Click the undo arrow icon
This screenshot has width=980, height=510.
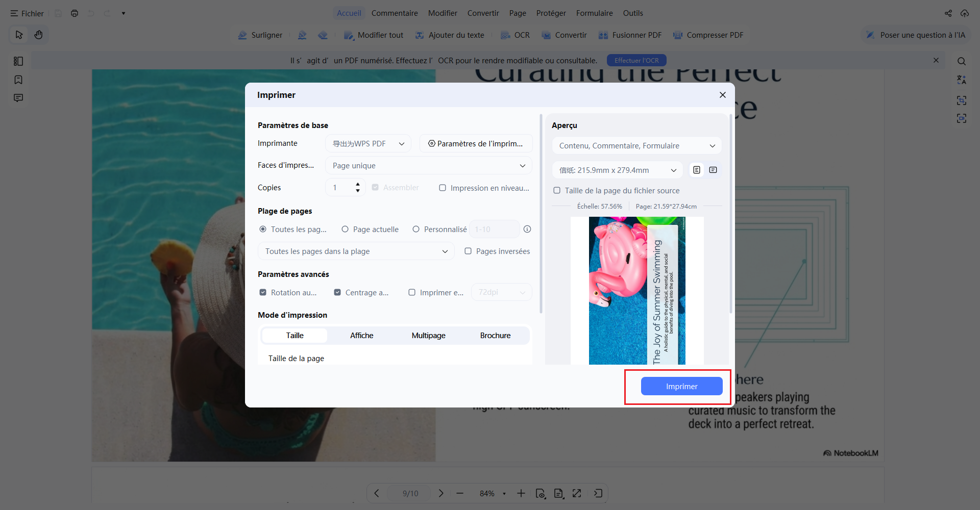tap(91, 13)
